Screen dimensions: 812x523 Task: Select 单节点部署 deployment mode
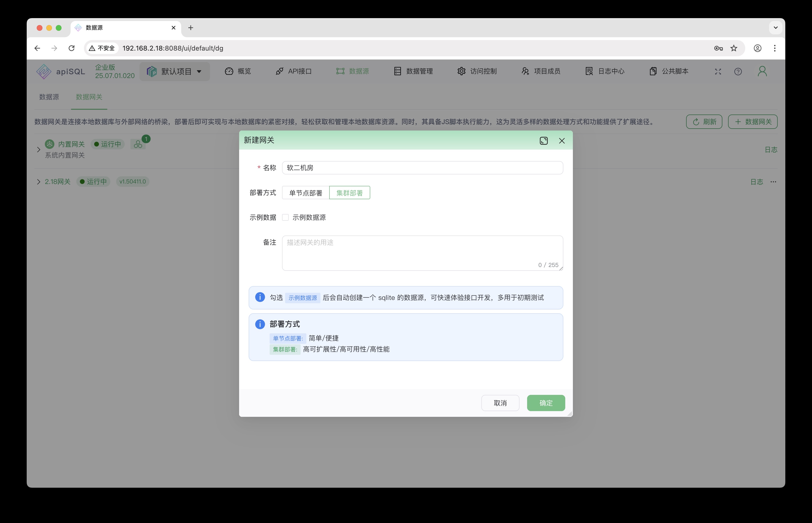pos(305,193)
